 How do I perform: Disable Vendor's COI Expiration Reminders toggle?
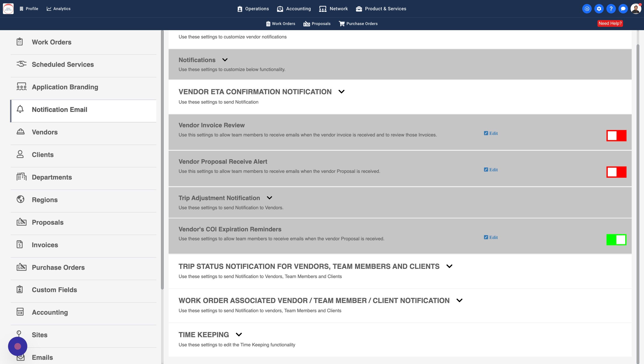point(616,240)
